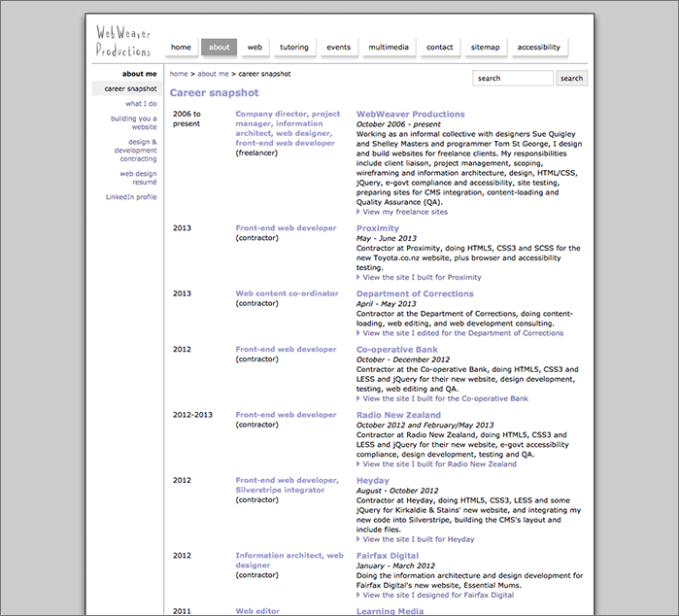Screen dimensions: 679x616
Task: Open the Fairfax Digital site link
Action: tap(438, 596)
